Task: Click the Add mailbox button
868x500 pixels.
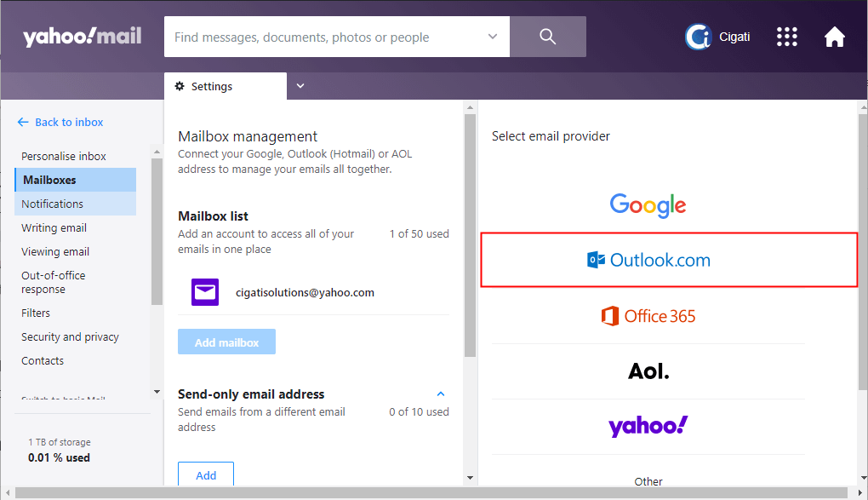Action: tap(226, 342)
